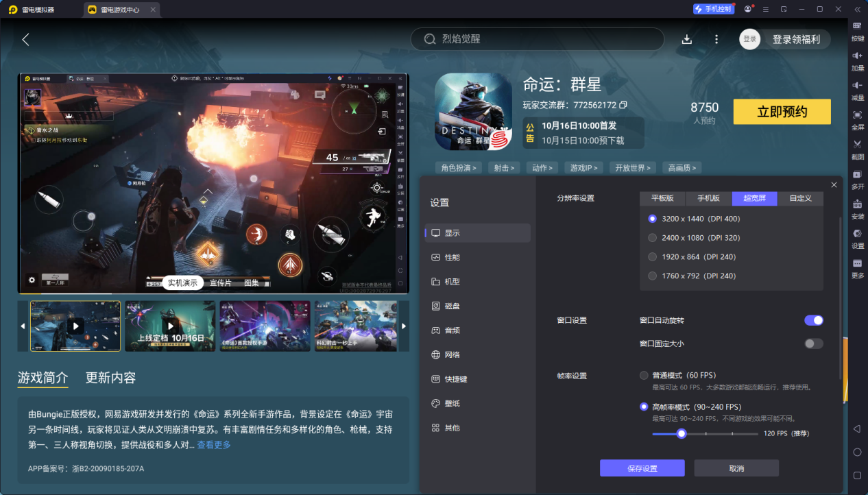The width and height of the screenshot is (868, 495).
Task: Click the 烈焰觉醒 search field
Action: 537,39
